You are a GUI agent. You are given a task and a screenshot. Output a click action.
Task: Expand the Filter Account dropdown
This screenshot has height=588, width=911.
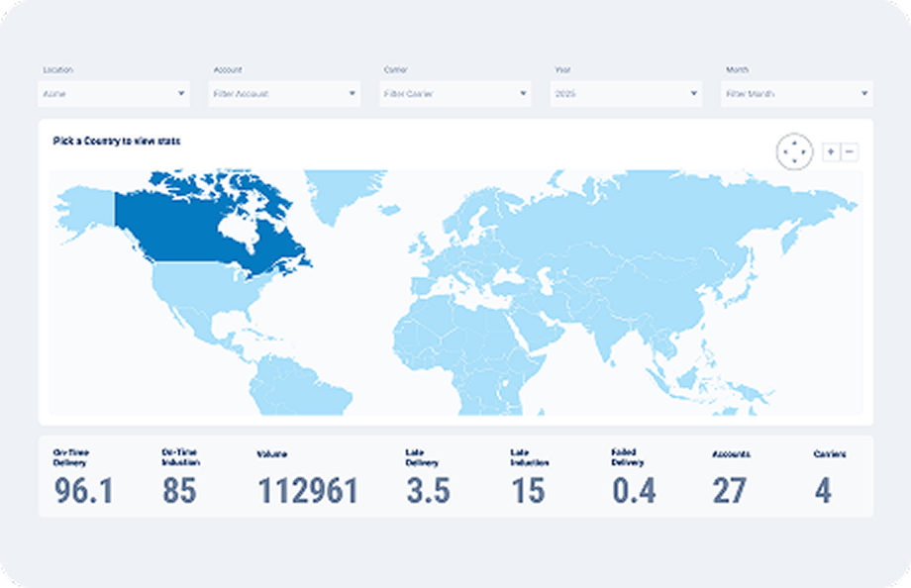tap(284, 94)
